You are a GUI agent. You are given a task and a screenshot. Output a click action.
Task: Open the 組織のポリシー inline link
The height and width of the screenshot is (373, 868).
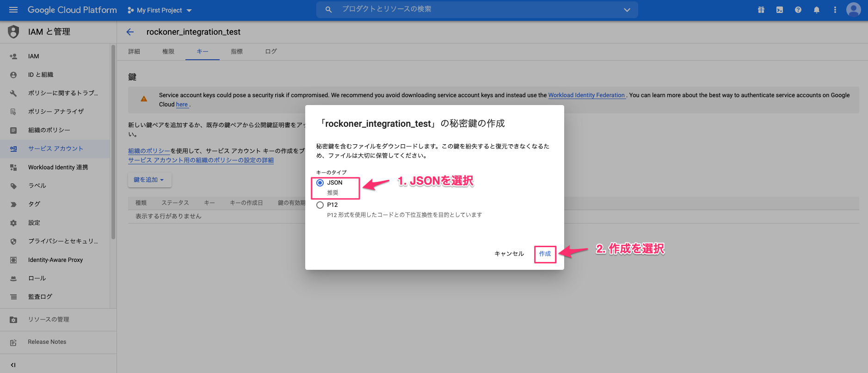149,151
